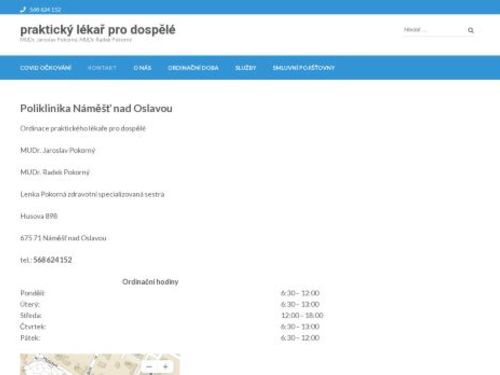
Task: Click the address line Husova 898
Action: [39, 216]
